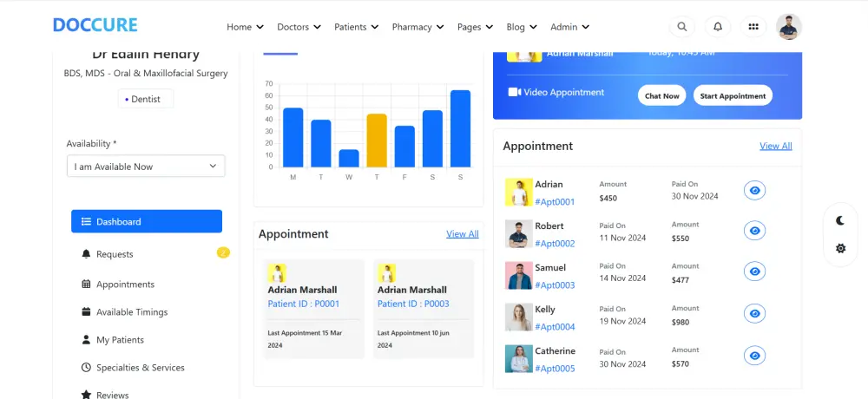This screenshot has height=399, width=868.
Task: Open My Patients in the sidebar
Action: pyautogui.click(x=120, y=339)
